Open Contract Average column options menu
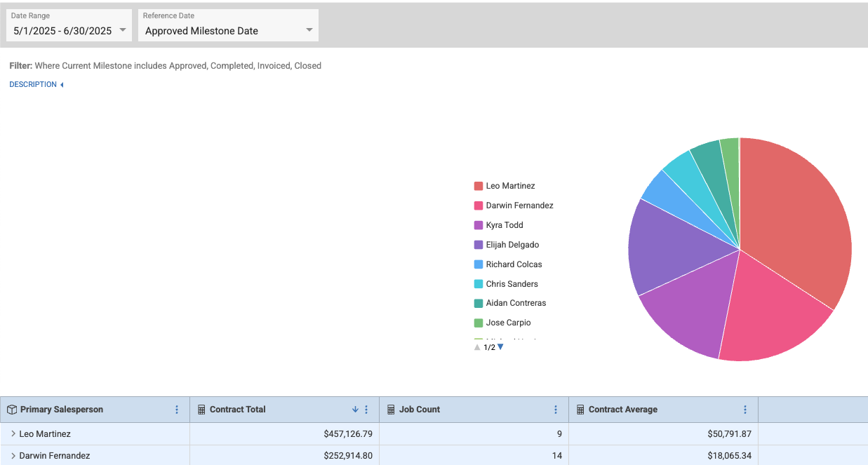The width and height of the screenshot is (868, 465). pyautogui.click(x=745, y=410)
